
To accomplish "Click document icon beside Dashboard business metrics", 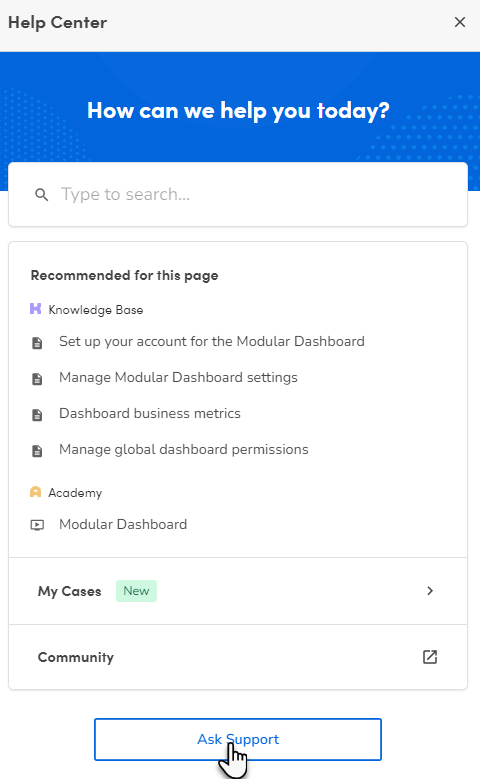I will point(37,415).
